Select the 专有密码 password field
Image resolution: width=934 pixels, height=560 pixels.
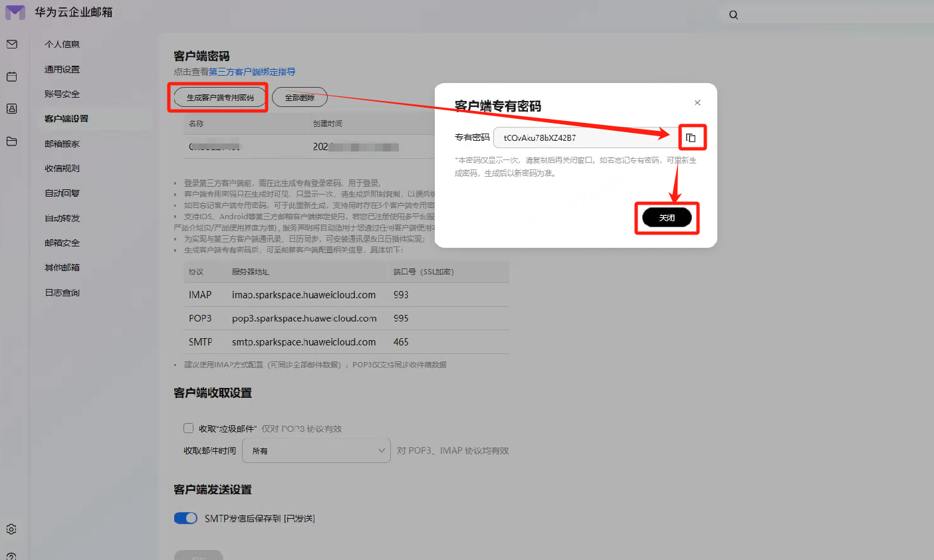(586, 138)
